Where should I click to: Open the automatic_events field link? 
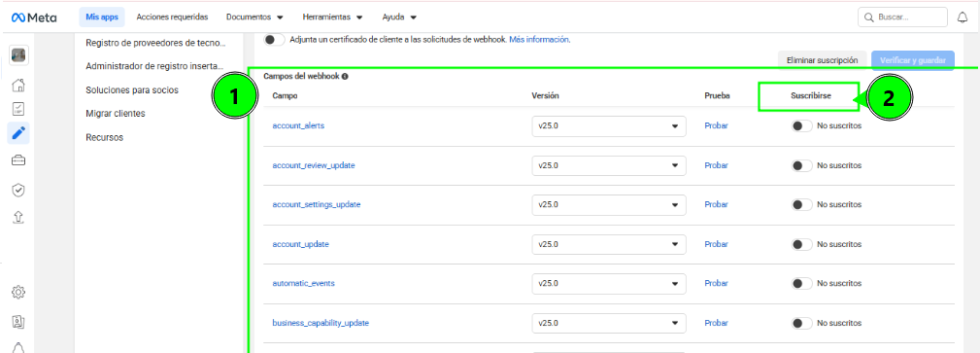click(303, 284)
